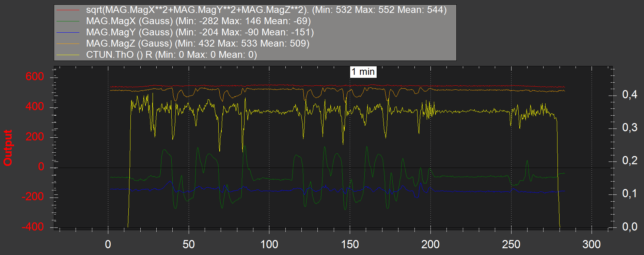
Task: Click the 0,1 value on right axis
Action: (630, 193)
